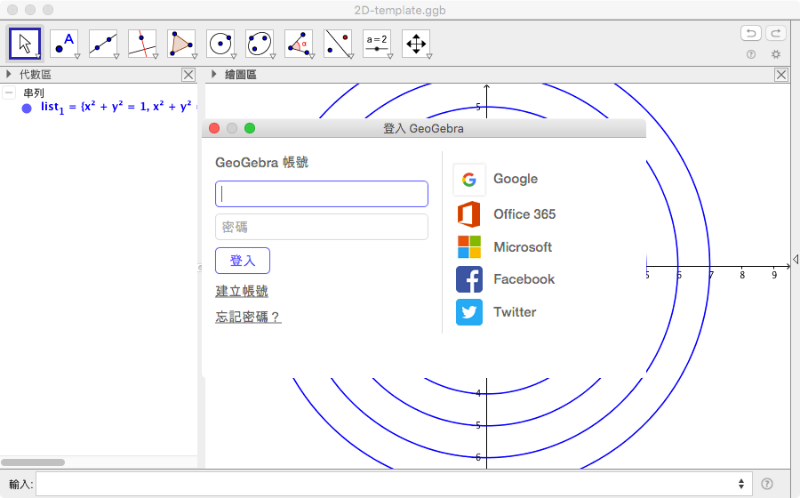
Task: Click the Microsoft label text
Action: (x=522, y=247)
